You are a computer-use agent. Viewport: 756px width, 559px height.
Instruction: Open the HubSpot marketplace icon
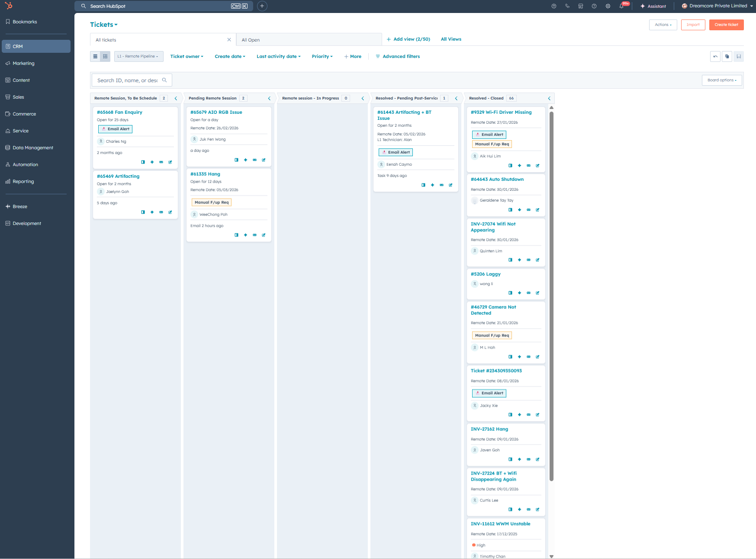click(x=580, y=6)
